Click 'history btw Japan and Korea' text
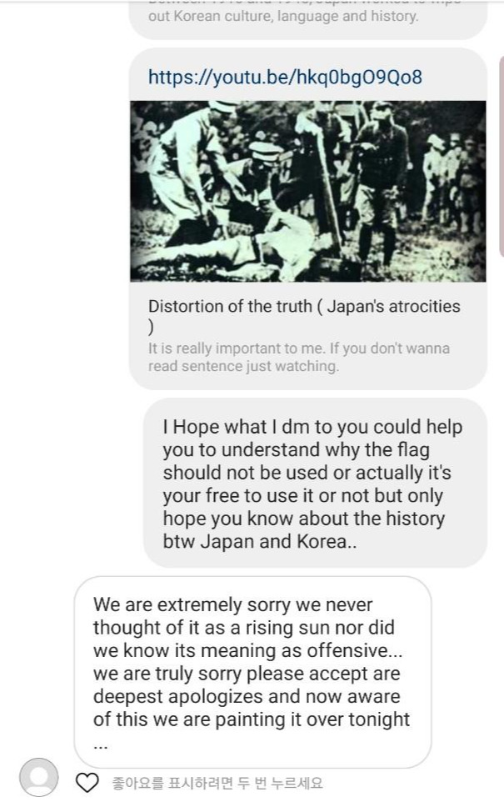Image resolution: width=504 pixels, height=812 pixels. coord(303,529)
